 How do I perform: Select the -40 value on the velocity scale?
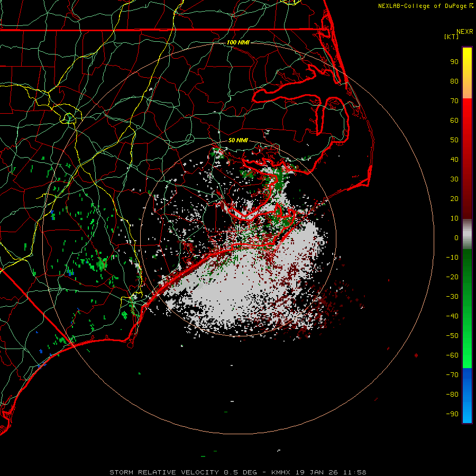(x=452, y=316)
